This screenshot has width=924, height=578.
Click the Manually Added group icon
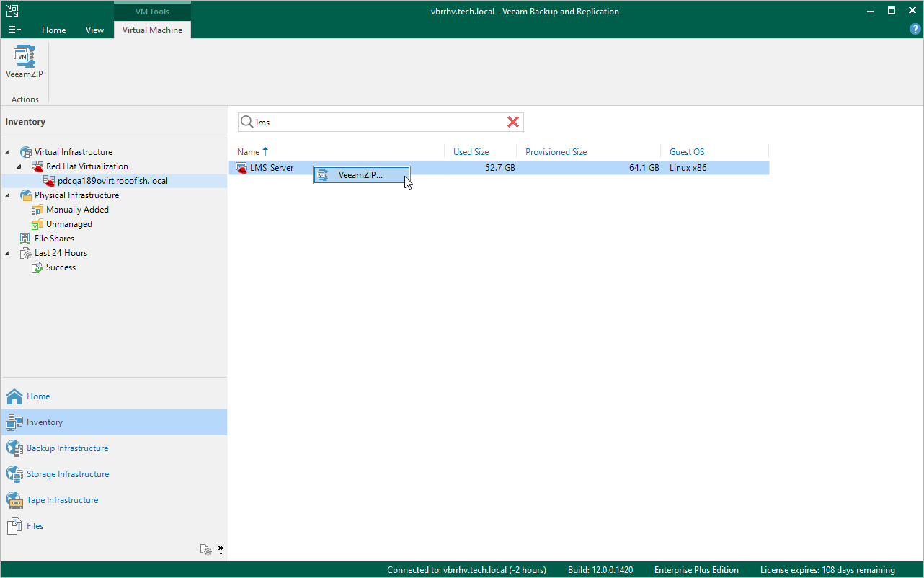point(37,210)
